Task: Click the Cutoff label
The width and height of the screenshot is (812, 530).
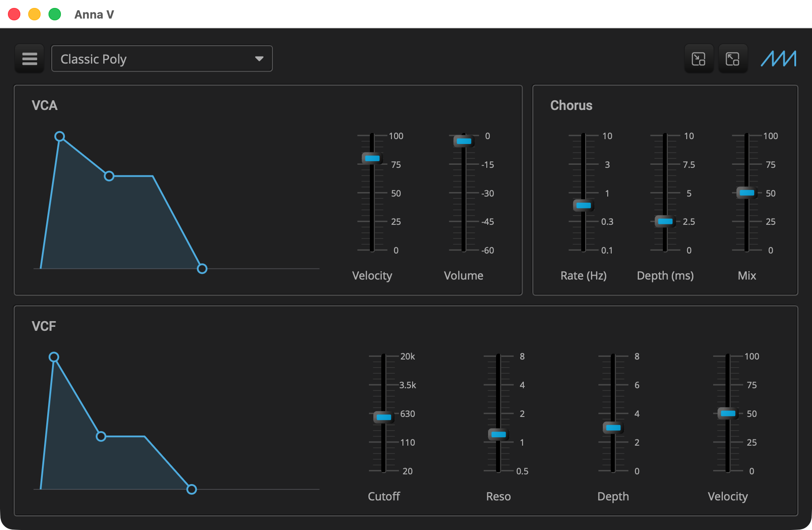Action: pyautogui.click(x=384, y=496)
